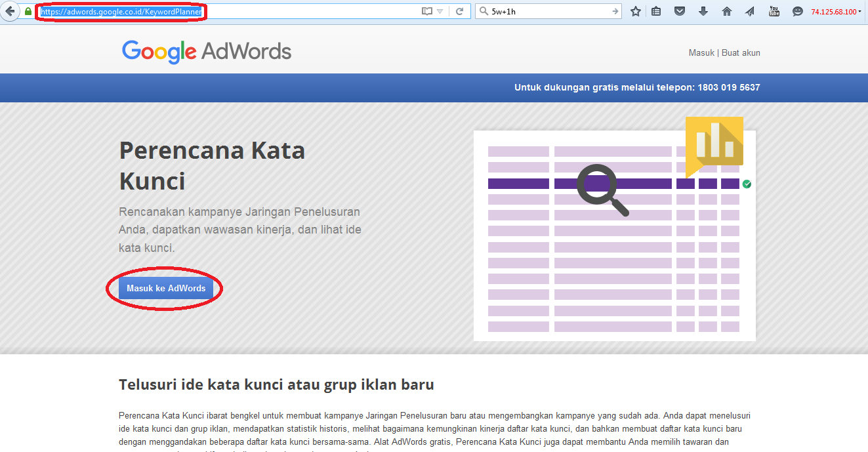Open the URL history dropdown arrow
The width and height of the screenshot is (868, 452).
click(440, 11)
